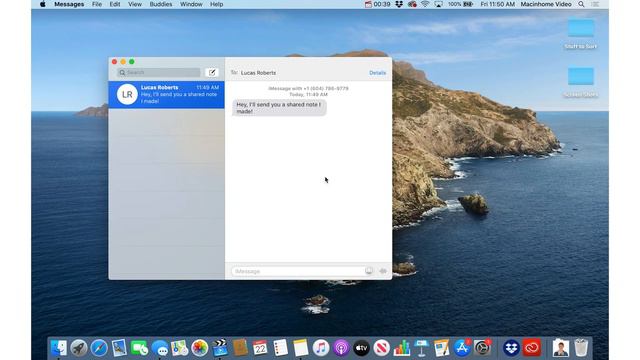Image resolution: width=640 pixels, height=360 pixels.
Task: Click the compose new message icon
Action: pyautogui.click(x=212, y=73)
